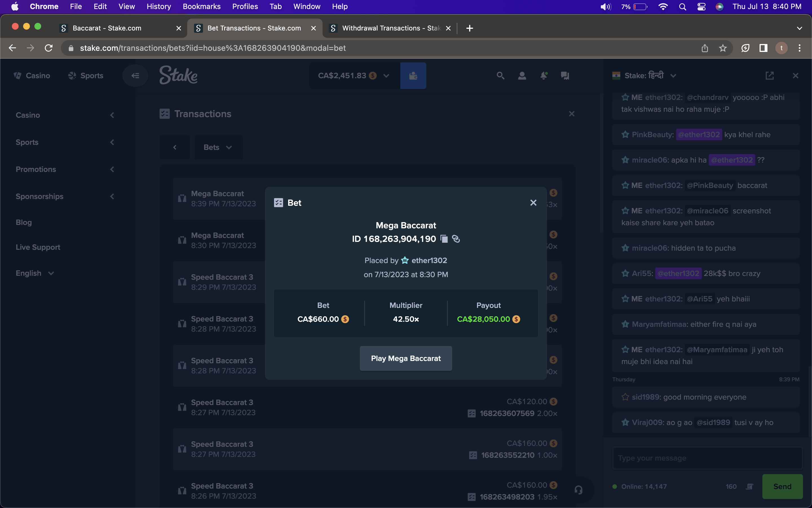Open the chat rules icon beside 160
This screenshot has width=812, height=508.
[750, 487]
